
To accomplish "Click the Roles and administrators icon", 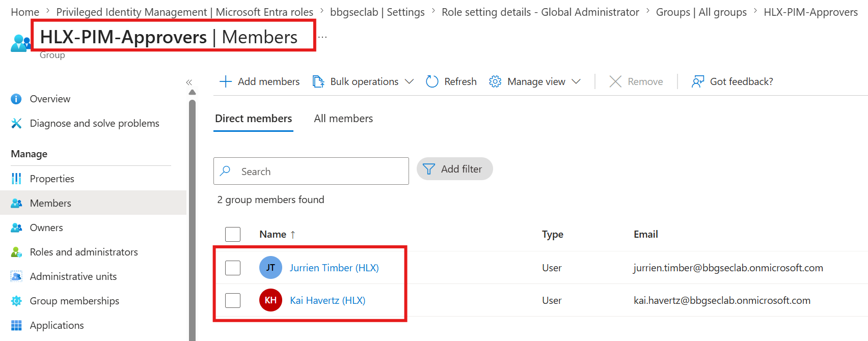I will 16,252.
